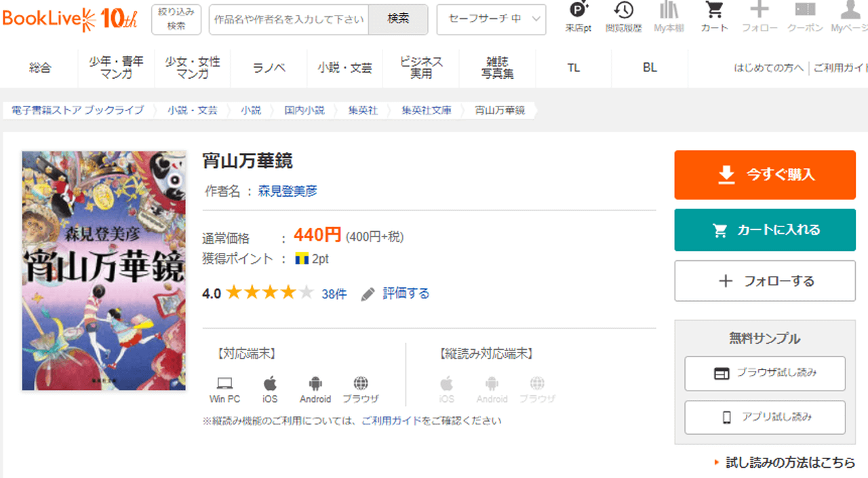Add book with カートに入れる button
The width and height of the screenshot is (868, 478).
pos(765,230)
